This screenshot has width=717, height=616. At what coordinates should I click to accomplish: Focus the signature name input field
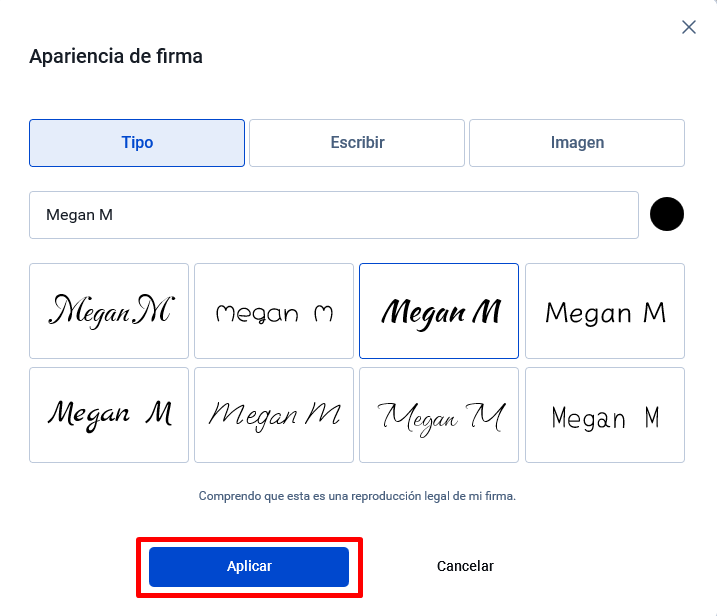(x=334, y=215)
